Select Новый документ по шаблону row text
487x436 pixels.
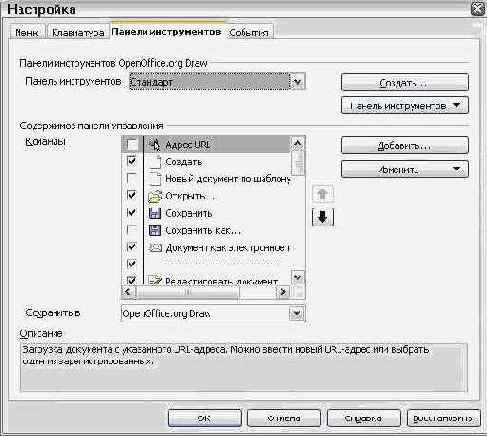click(228, 179)
